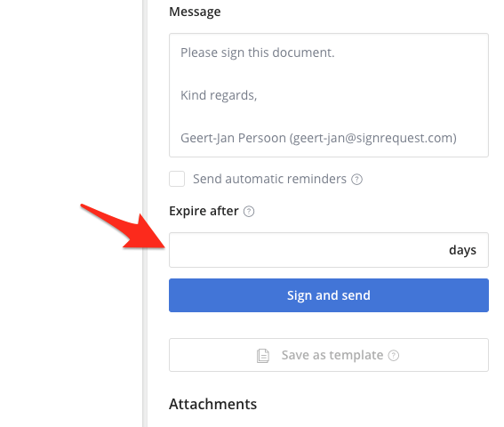Enable the Send automatic reminders checkbox
Screen dimensions: 504x427
coord(177,179)
